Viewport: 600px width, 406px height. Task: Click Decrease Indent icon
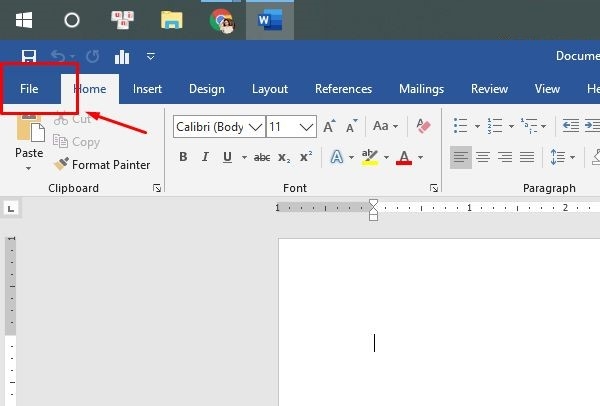pyautogui.click(x=571, y=126)
